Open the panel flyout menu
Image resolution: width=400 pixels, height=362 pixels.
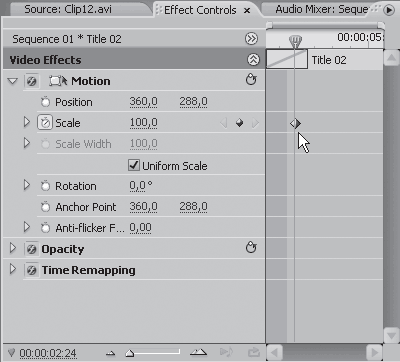pos(389,10)
